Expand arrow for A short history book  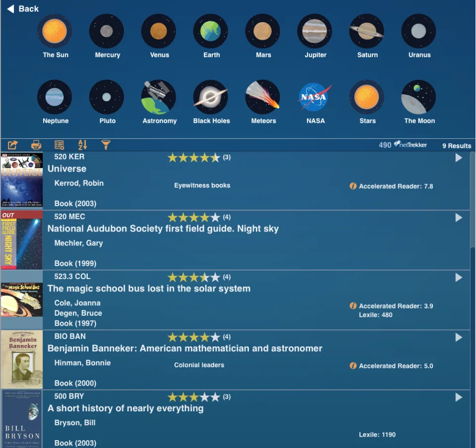click(459, 397)
